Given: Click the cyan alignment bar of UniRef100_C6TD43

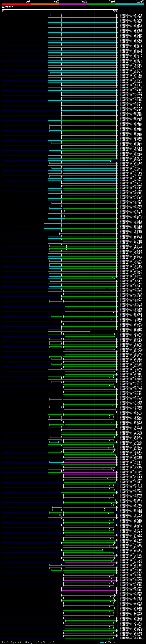Looking at the screenshot, I should click(84, 15).
